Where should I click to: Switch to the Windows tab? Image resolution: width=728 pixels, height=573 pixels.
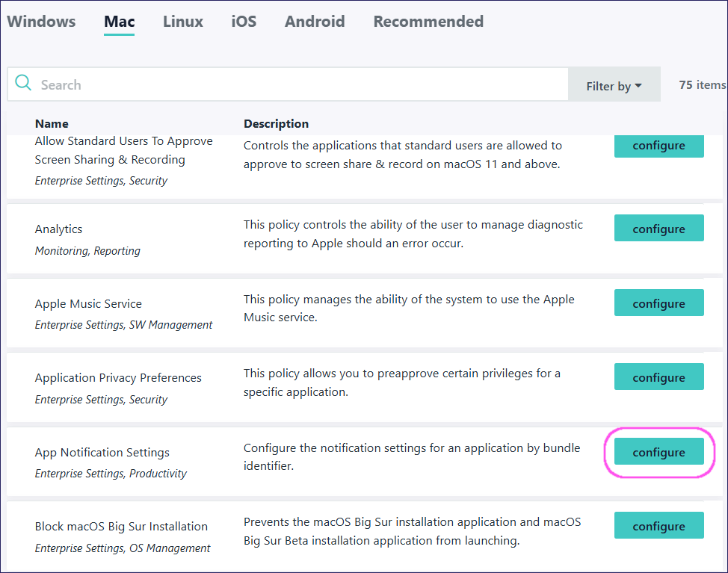[x=41, y=22]
